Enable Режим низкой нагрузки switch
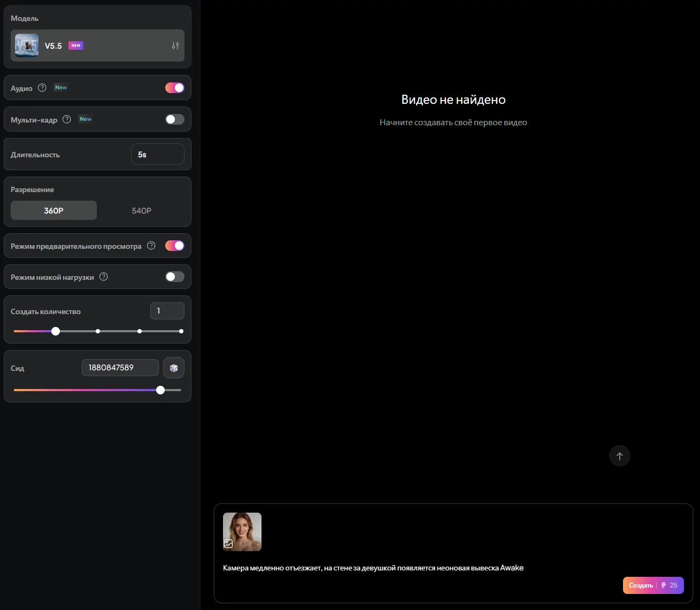This screenshot has width=700, height=610. [x=175, y=277]
